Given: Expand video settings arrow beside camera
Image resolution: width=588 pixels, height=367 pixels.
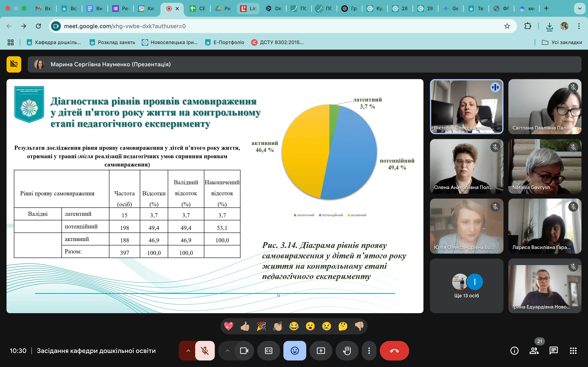Looking at the screenshot, I should pos(227,350).
